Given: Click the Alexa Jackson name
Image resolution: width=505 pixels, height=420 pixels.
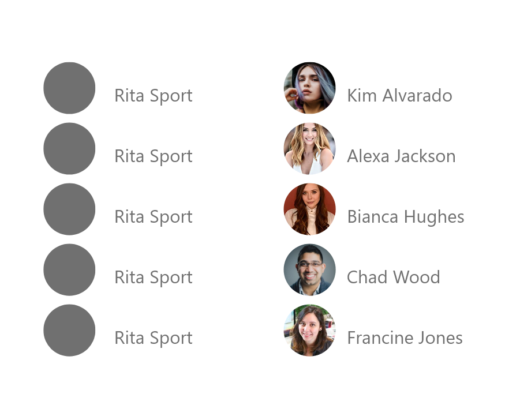Looking at the screenshot, I should pos(401,156).
